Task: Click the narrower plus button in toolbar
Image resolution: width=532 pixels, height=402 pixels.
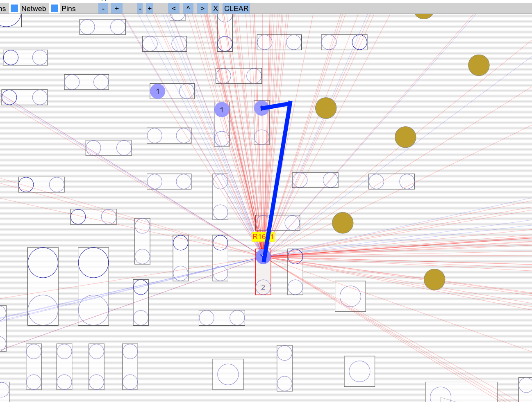Action: click(x=150, y=9)
